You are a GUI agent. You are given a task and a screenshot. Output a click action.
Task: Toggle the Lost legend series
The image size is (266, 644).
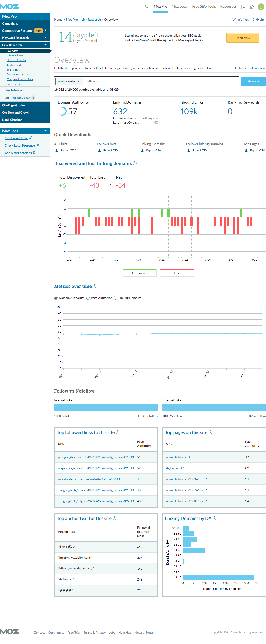(177, 273)
